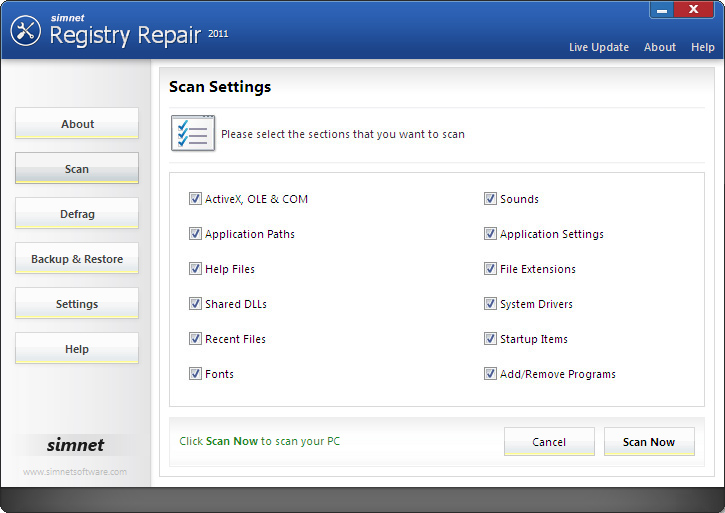Open Live Update from the top bar
Image resolution: width=725 pixels, height=513 pixels.
click(598, 47)
